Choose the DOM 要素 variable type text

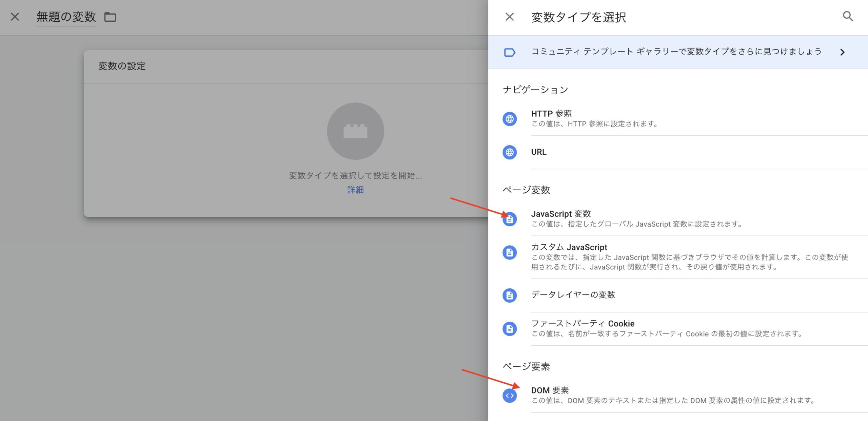pos(550,390)
